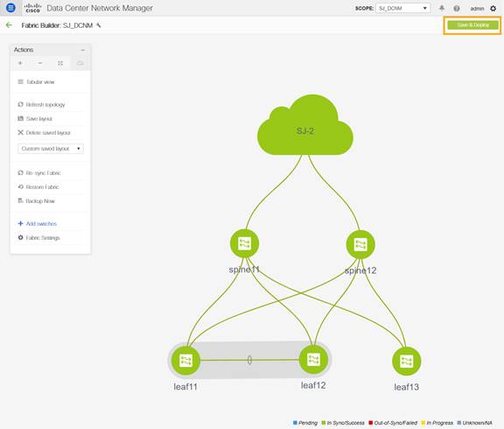
Task: Click the Fabric Builder: SJ_DCNM title
Action: [57, 25]
